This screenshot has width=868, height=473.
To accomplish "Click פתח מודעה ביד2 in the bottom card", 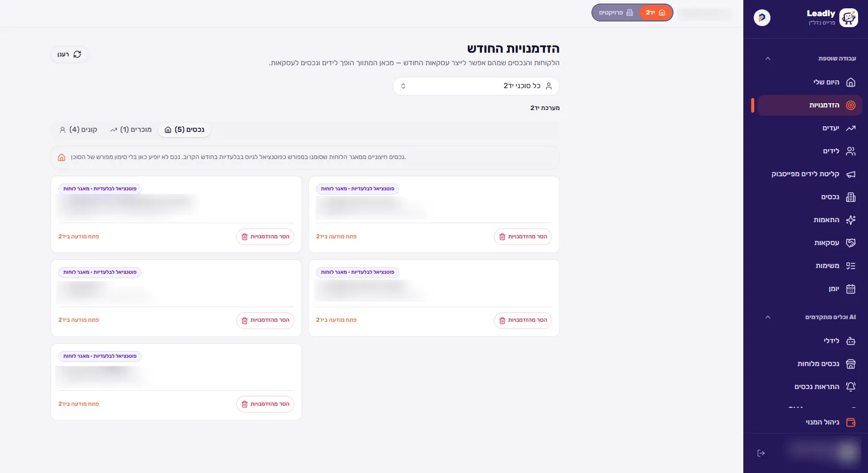I will coord(79,404).
